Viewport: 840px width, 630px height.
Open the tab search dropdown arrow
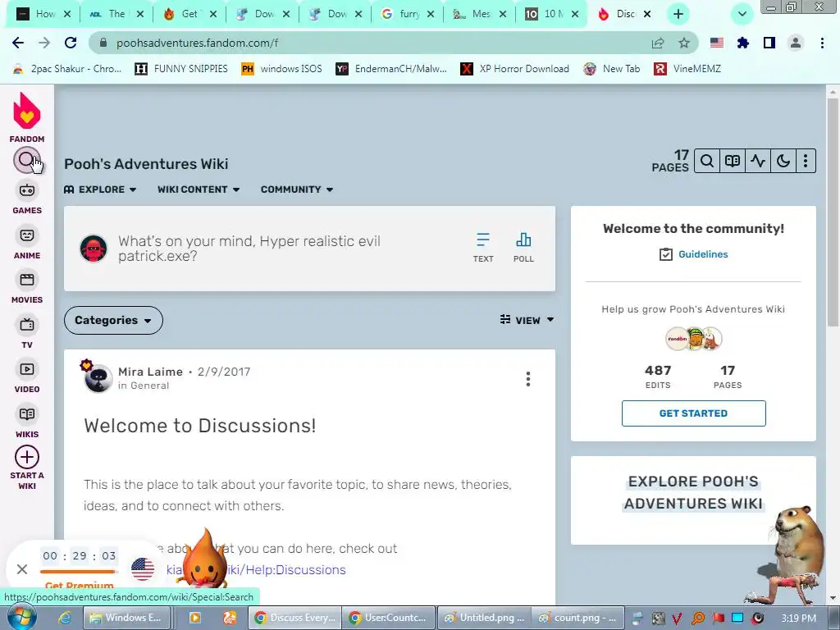tap(742, 15)
